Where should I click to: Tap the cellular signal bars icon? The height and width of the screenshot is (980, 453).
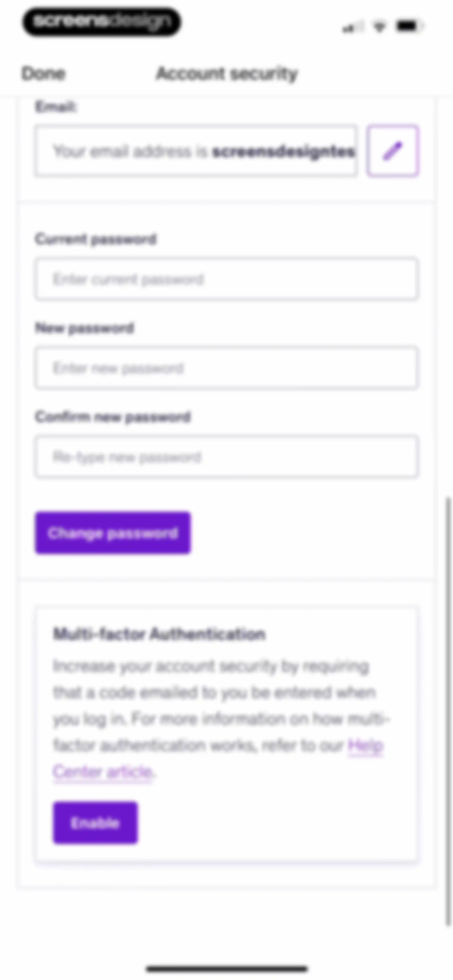(x=353, y=27)
